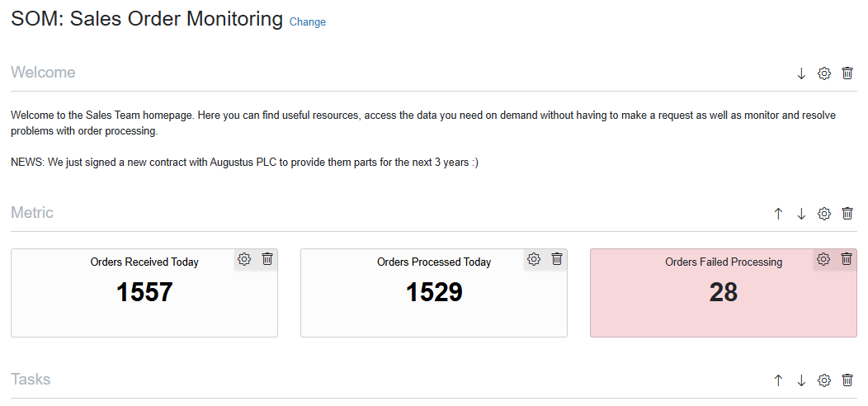868x406 pixels.
Task: Delete the Tasks section
Action: pyautogui.click(x=847, y=380)
